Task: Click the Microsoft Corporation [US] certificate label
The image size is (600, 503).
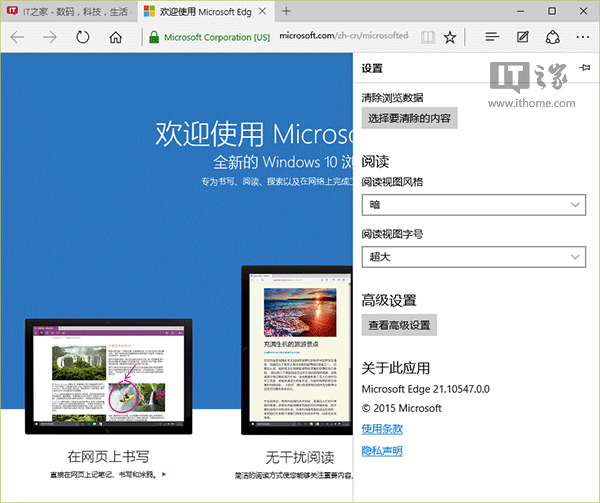Action: tap(217, 37)
